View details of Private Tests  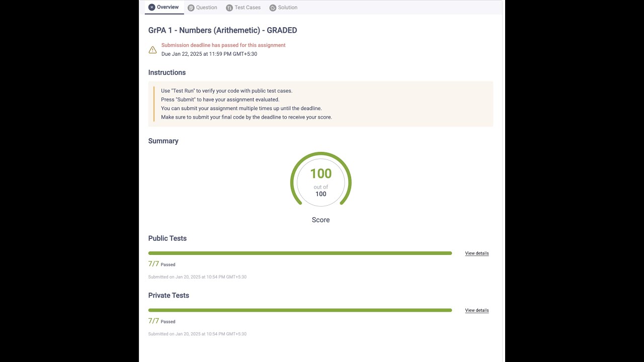[x=477, y=310]
